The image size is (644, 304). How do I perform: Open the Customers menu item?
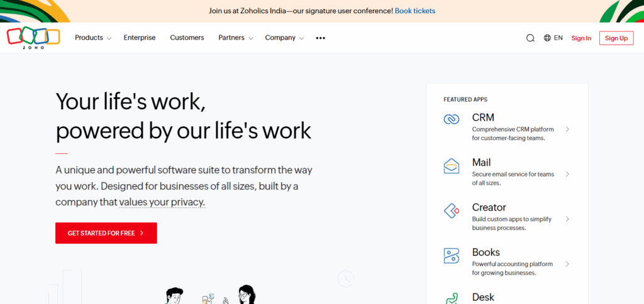(187, 38)
